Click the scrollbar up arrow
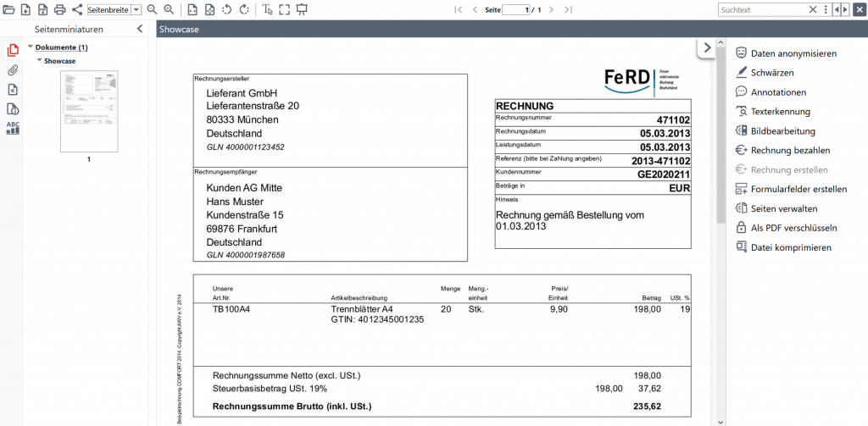This screenshot has width=868, height=426. coord(721,42)
